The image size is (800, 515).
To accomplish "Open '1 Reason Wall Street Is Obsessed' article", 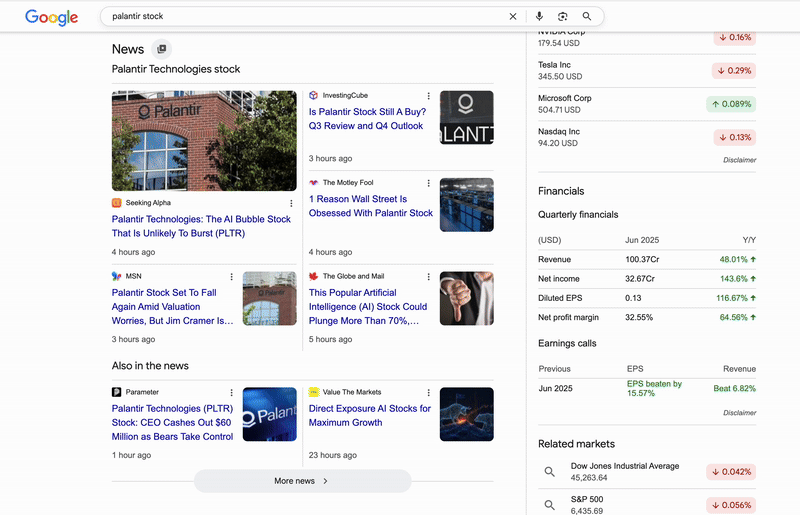I will [x=370, y=206].
